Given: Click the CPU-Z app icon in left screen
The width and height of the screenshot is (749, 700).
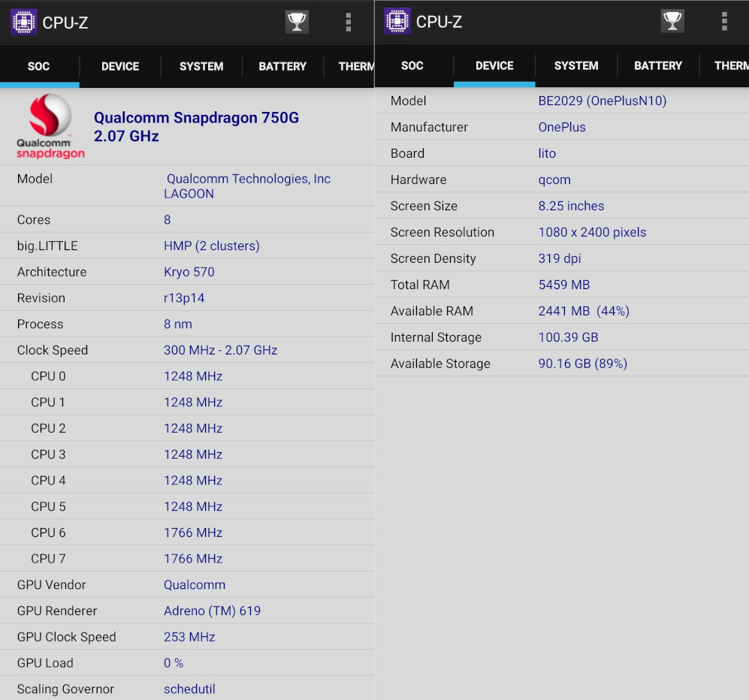Looking at the screenshot, I should [x=24, y=22].
